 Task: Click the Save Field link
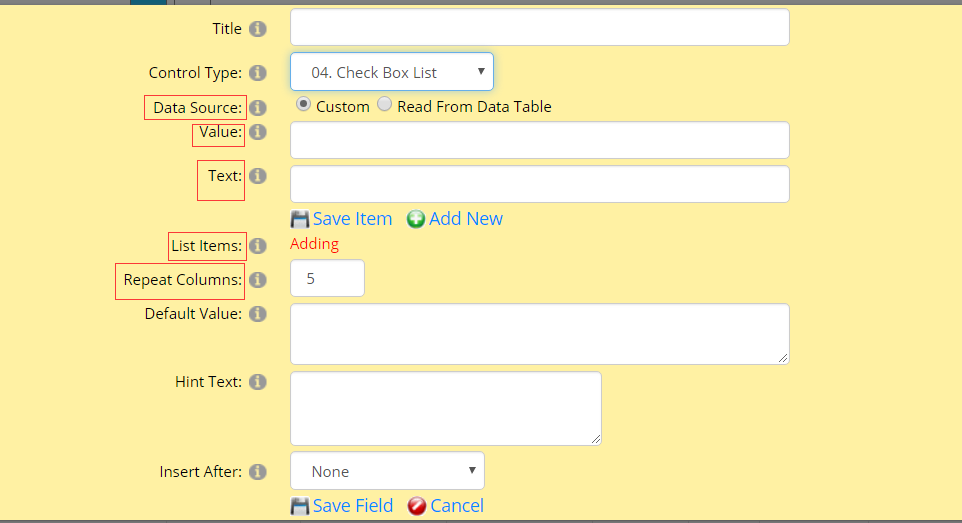click(353, 505)
